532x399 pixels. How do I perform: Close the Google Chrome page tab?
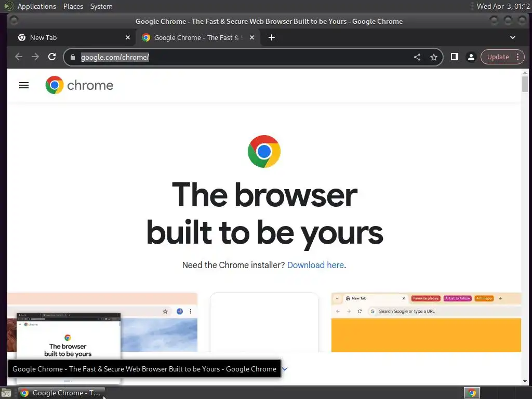point(252,37)
